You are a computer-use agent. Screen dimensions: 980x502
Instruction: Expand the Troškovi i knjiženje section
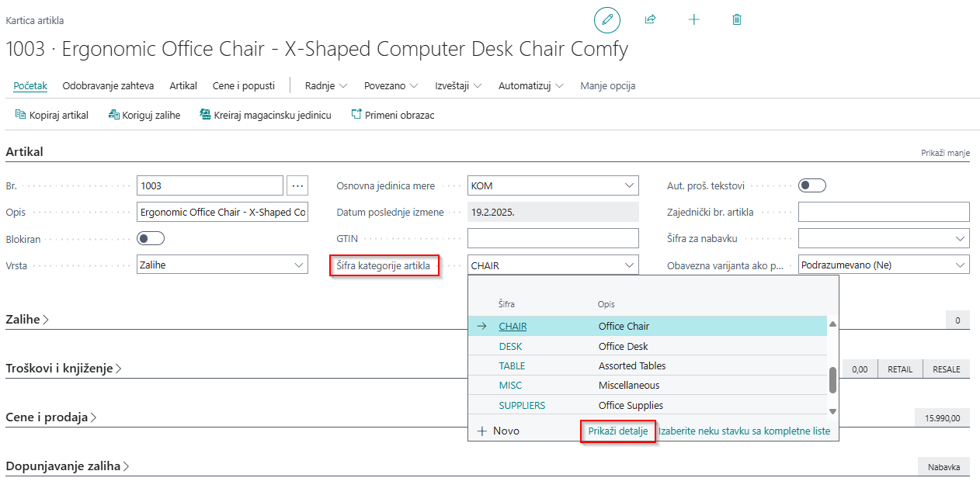click(x=64, y=369)
